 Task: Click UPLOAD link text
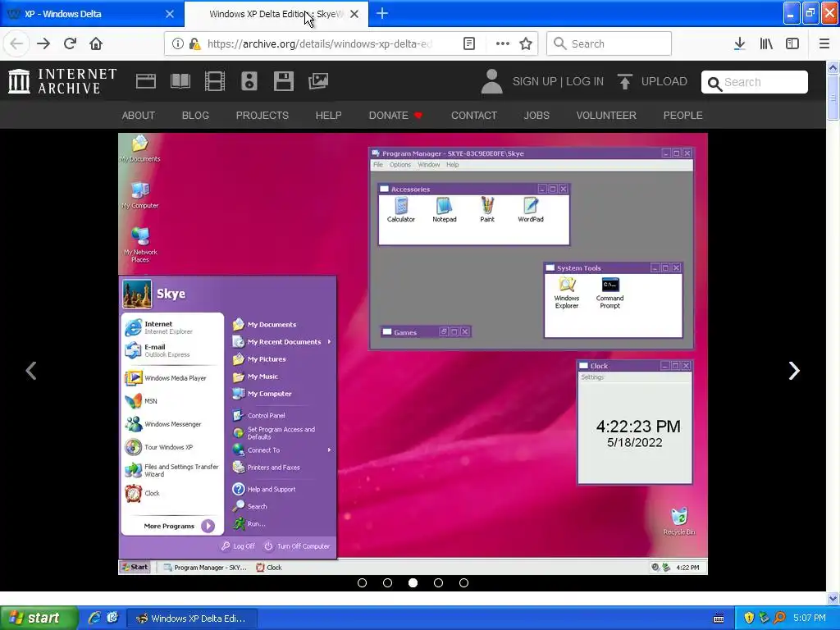(x=664, y=81)
